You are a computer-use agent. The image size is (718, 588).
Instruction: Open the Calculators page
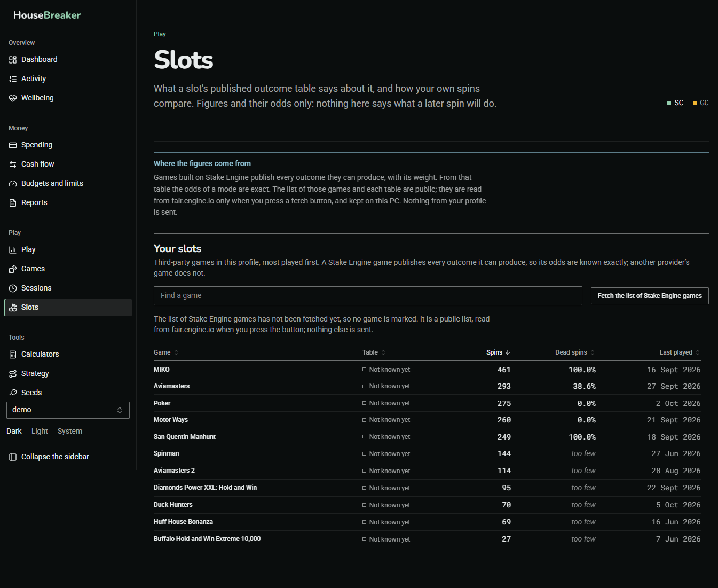(68, 355)
